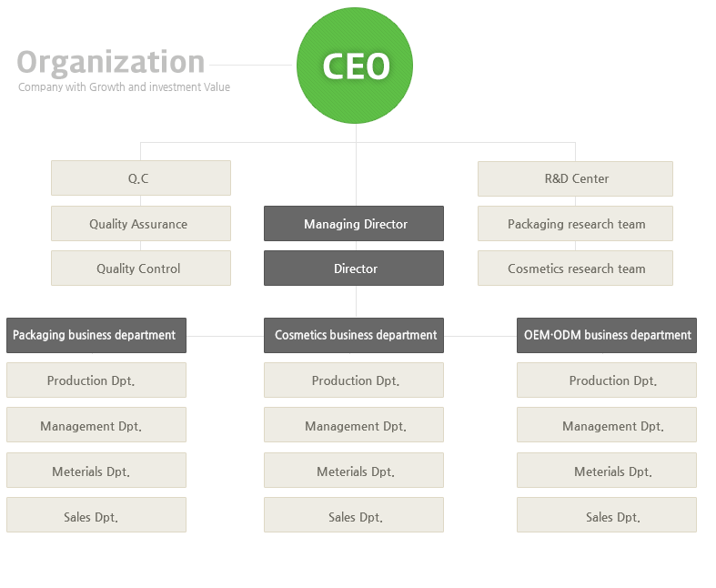Select Sales Dpt. under Packaging business
716x588 pixels.
pyautogui.click(x=96, y=515)
